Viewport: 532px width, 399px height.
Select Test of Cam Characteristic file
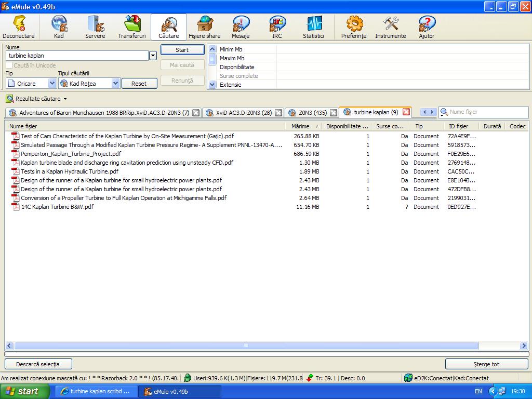tap(127, 136)
